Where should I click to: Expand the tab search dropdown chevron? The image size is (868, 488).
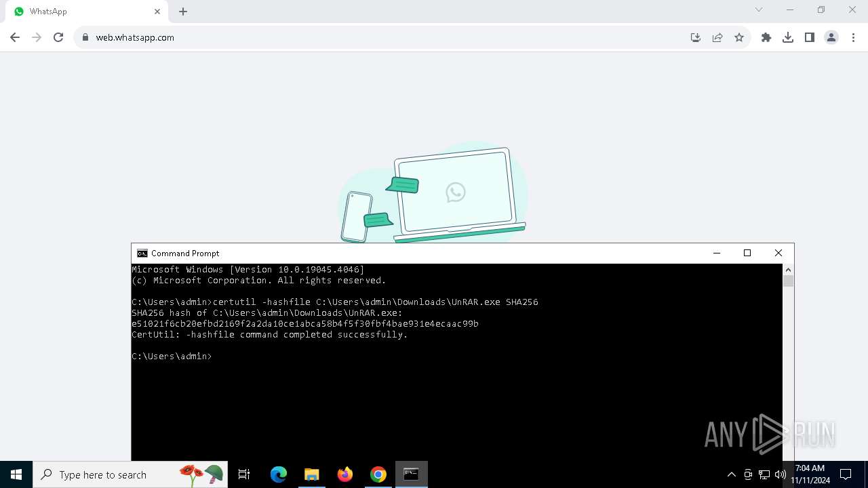click(759, 9)
